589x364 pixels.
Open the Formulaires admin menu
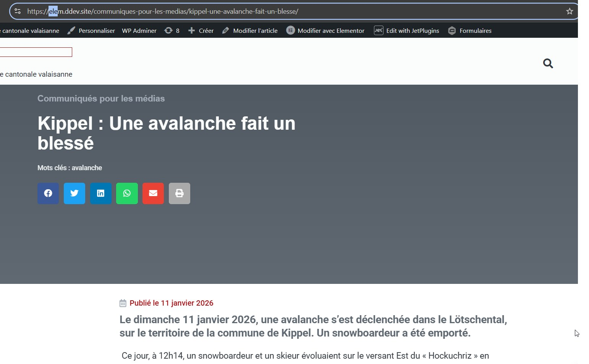click(x=476, y=31)
